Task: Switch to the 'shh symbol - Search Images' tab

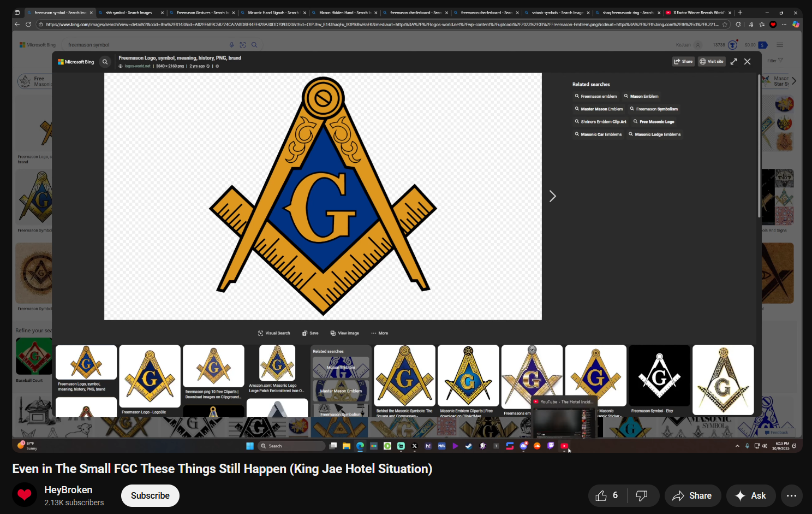Action: point(131,13)
